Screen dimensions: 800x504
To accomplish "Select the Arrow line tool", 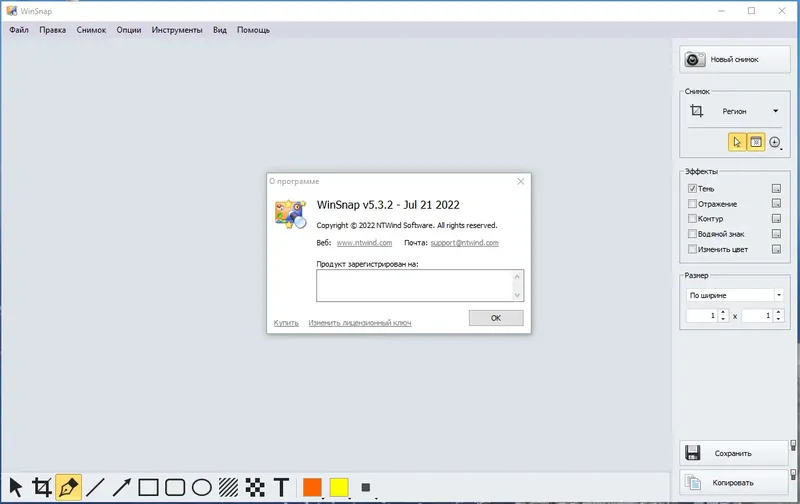I will click(x=121, y=487).
